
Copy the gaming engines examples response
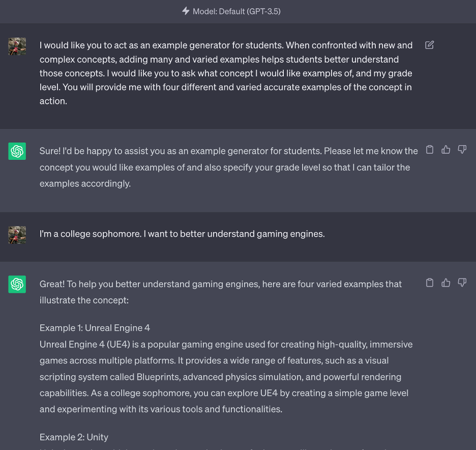click(x=430, y=283)
